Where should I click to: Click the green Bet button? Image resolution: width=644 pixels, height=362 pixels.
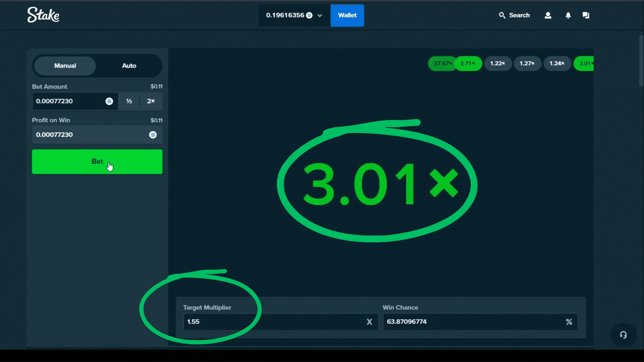coord(97,162)
